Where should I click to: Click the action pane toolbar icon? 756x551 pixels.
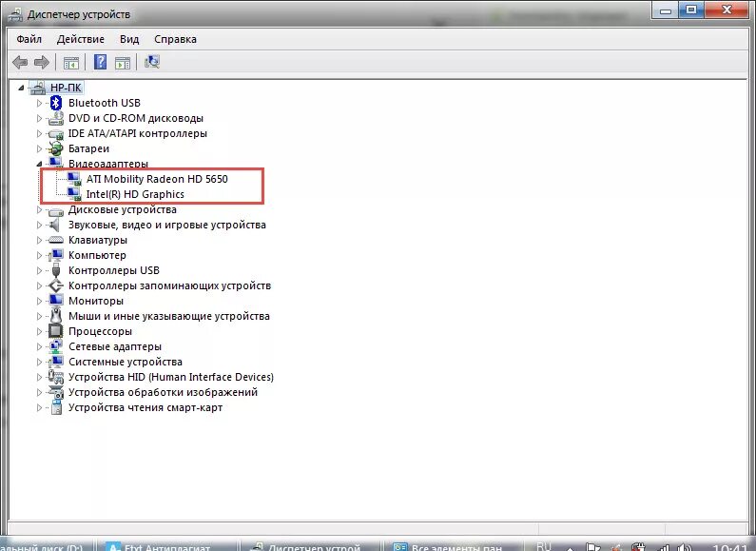tap(123, 63)
